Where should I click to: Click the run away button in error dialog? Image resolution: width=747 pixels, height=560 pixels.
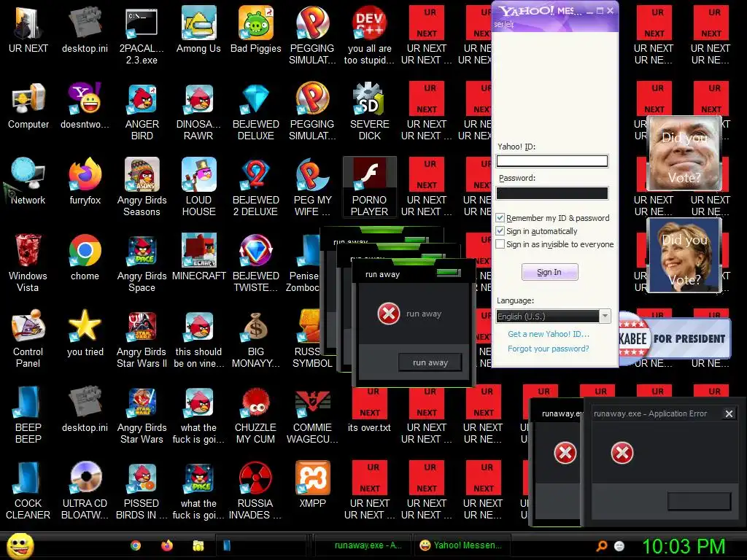coord(430,362)
